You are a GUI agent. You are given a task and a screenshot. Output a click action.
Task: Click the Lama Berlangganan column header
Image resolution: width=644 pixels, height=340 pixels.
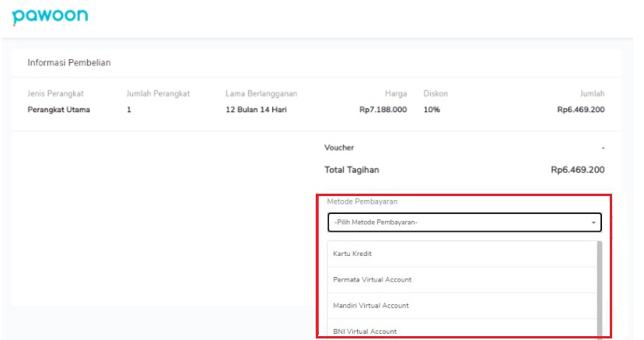pos(261,93)
